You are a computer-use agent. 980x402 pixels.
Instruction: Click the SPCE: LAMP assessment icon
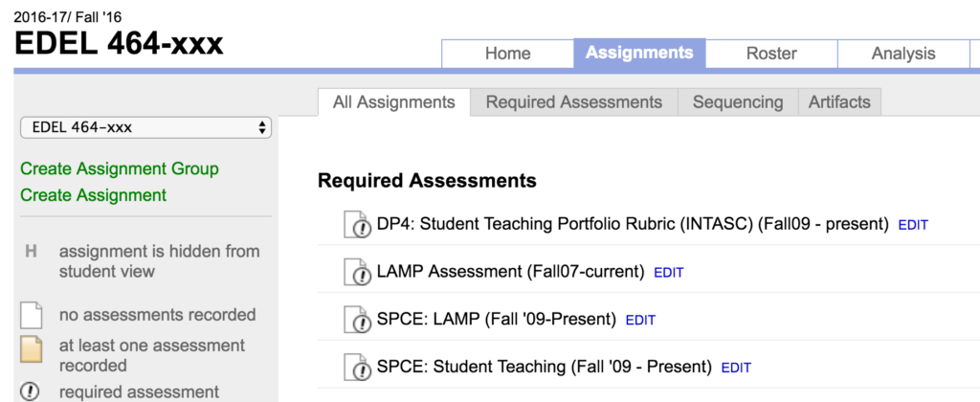coord(357,320)
